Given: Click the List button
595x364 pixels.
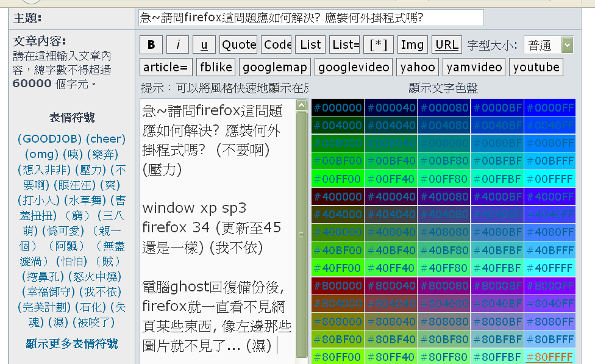Looking at the screenshot, I should tap(310, 45).
